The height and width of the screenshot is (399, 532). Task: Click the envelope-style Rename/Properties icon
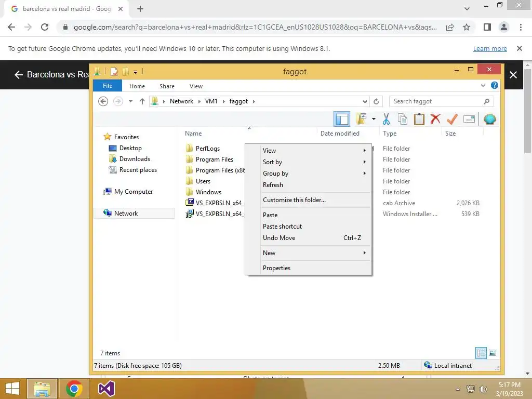coord(469,119)
